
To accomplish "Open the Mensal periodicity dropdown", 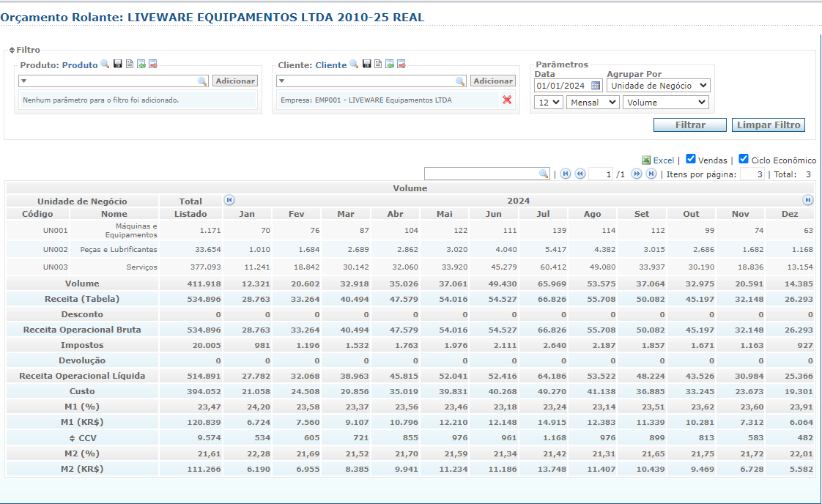I will (x=593, y=103).
